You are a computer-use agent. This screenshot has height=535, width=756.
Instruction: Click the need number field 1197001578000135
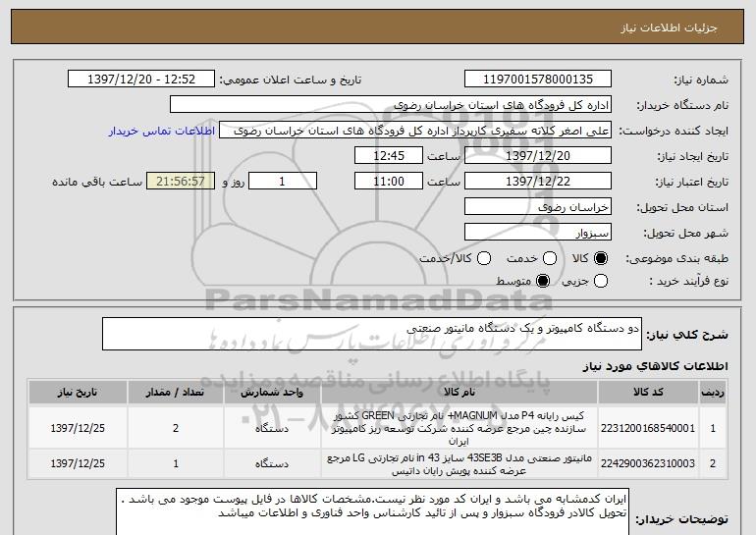(x=538, y=80)
